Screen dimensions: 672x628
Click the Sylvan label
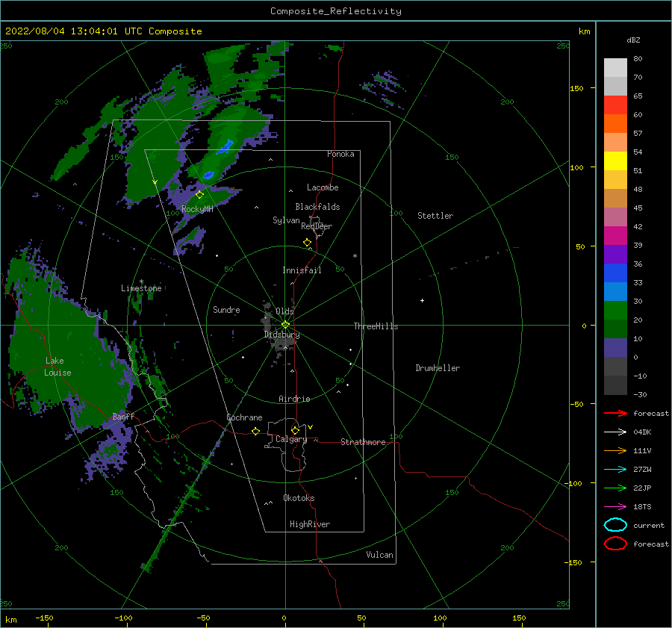tap(286, 220)
